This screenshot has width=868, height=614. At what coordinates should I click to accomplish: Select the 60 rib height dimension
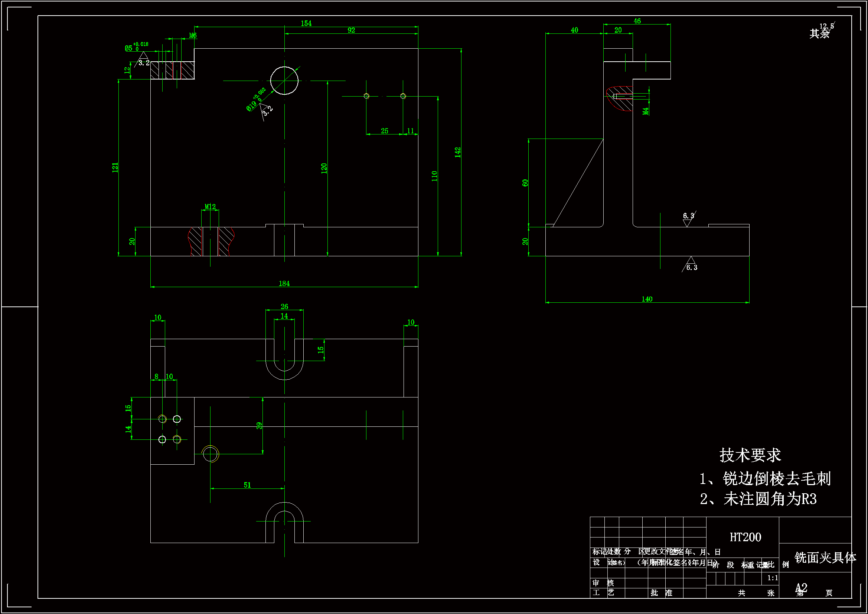pos(525,183)
